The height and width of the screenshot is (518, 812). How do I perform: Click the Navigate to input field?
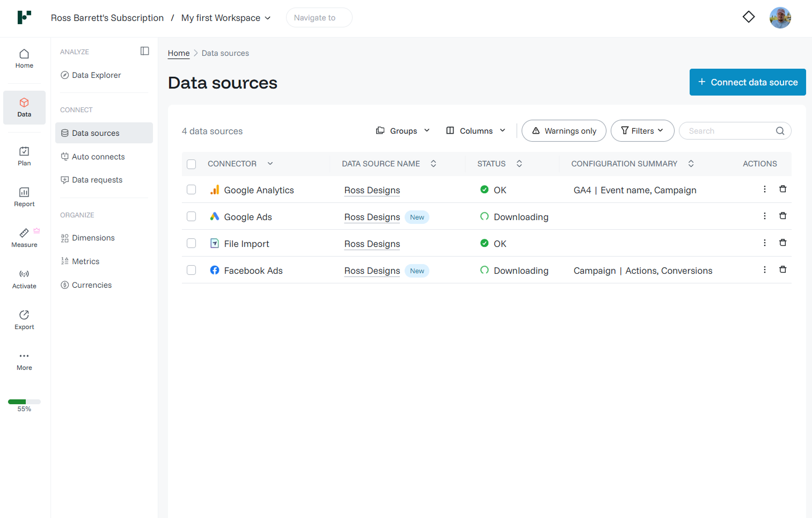tap(319, 18)
